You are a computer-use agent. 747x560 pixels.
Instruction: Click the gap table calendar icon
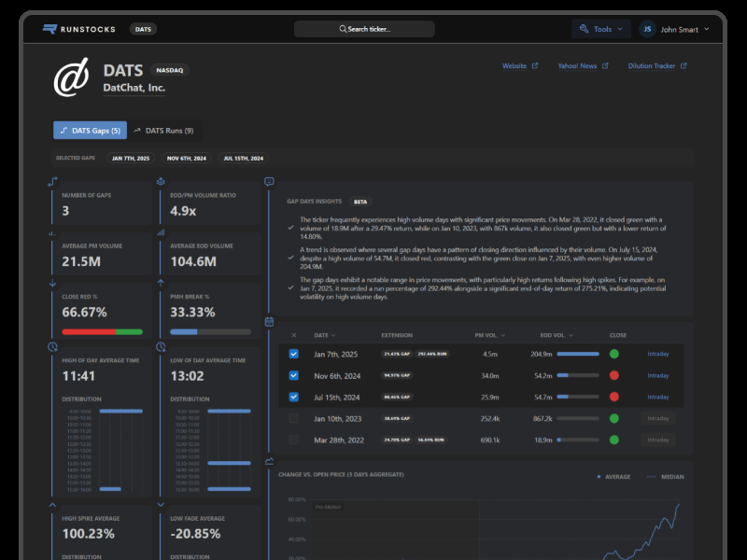(269, 322)
